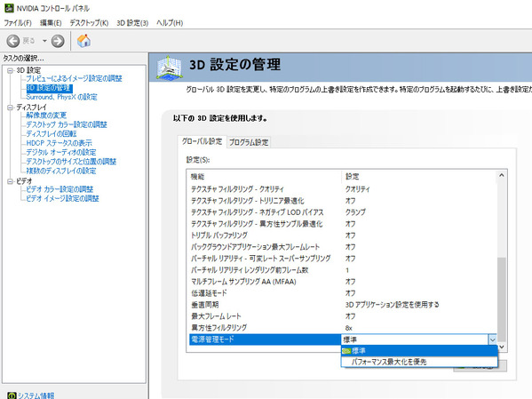Click the settings list scroll up arrow
The width and height of the screenshot is (532, 399).
coord(502,176)
